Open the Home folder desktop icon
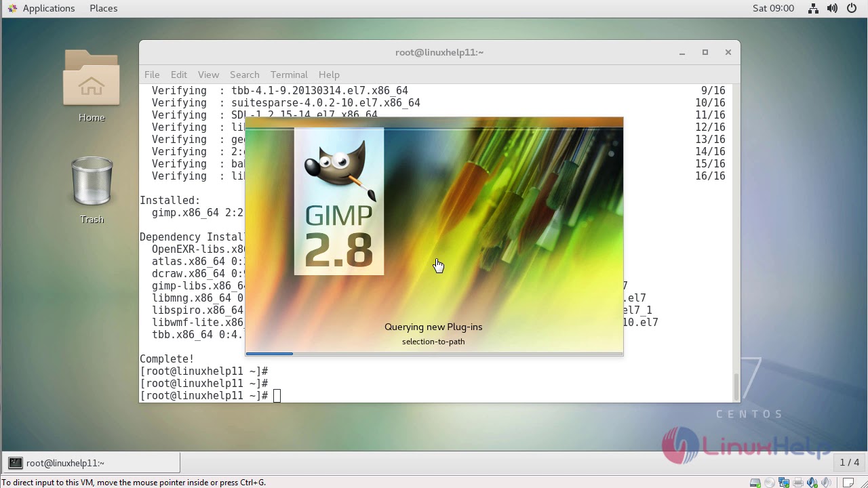 pyautogui.click(x=92, y=86)
